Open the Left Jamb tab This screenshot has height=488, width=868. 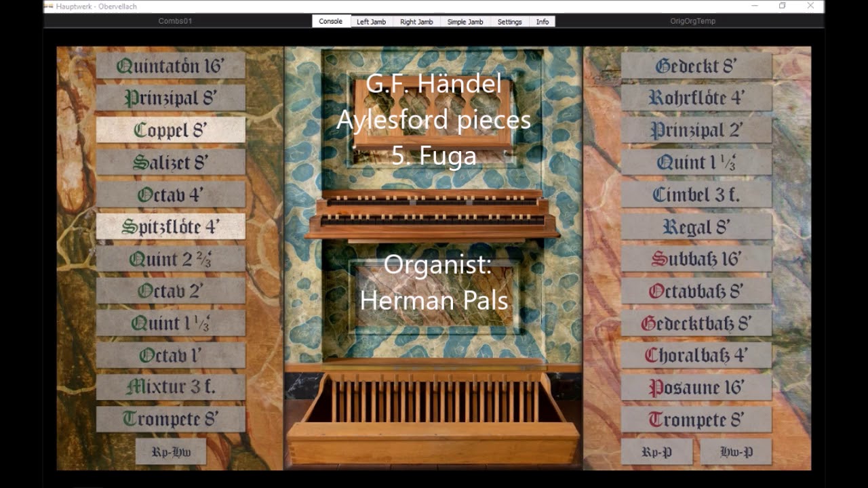[x=372, y=22]
